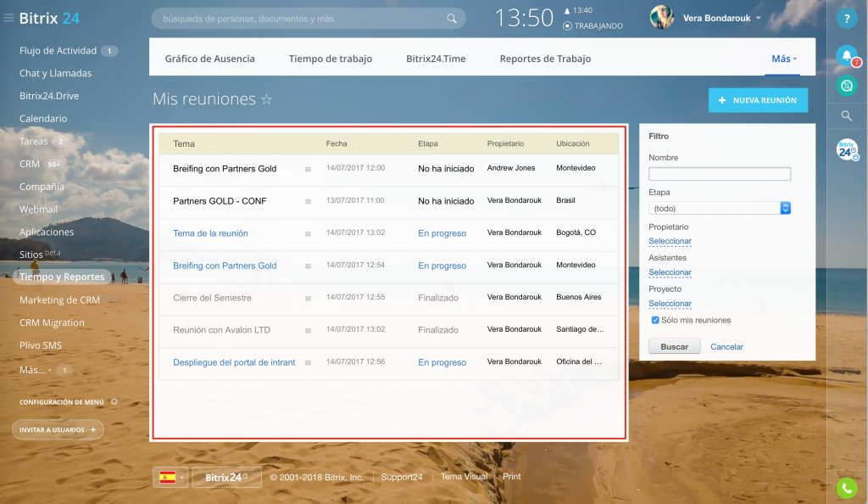The width and height of the screenshot is (868, 504).
Task: Click Vera Bondarouk's avatar photo
Action: [x=661, y=18]
